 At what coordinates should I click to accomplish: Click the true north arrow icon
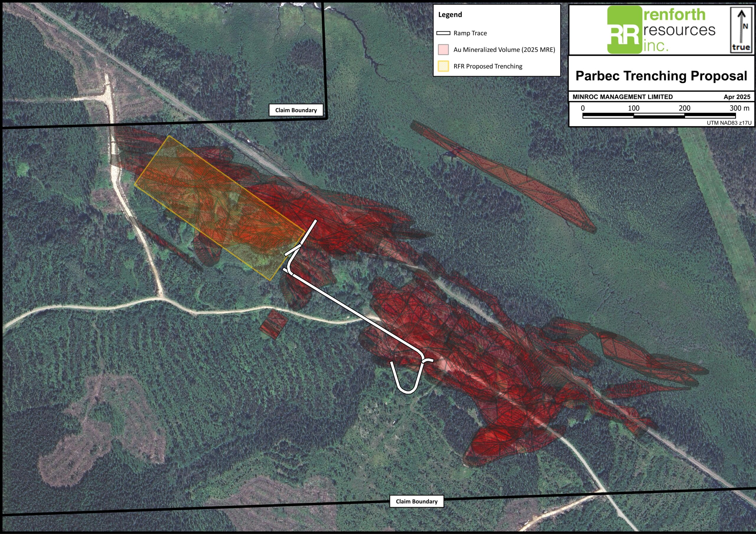741,30
